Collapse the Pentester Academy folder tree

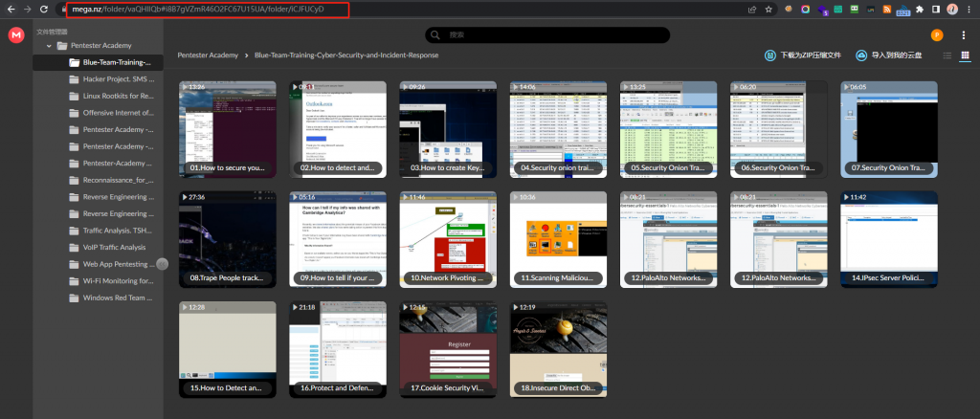(49, 46)
